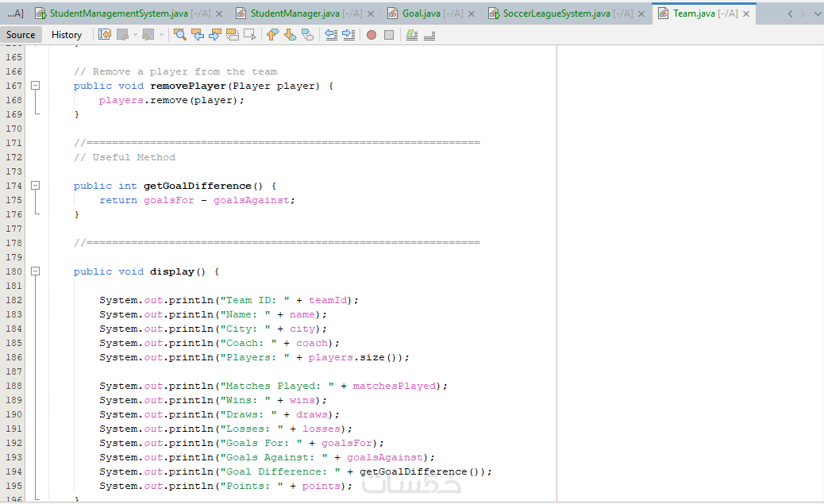Image resolution: width=824 pixels, height=504 pixels.
Task: Collapse the removePlayer method fold
Action: click(35, 85)
